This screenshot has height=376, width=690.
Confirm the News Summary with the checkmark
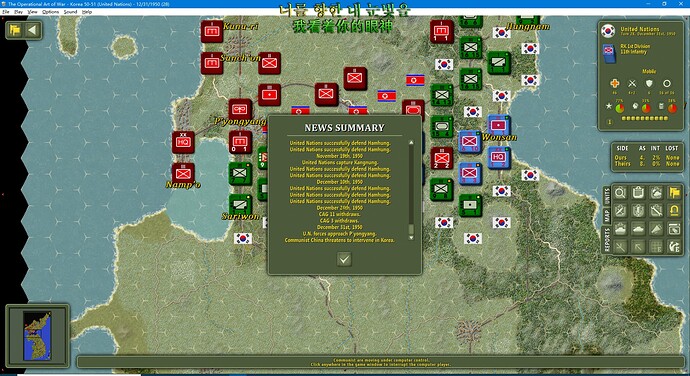(x=344, y=259)
